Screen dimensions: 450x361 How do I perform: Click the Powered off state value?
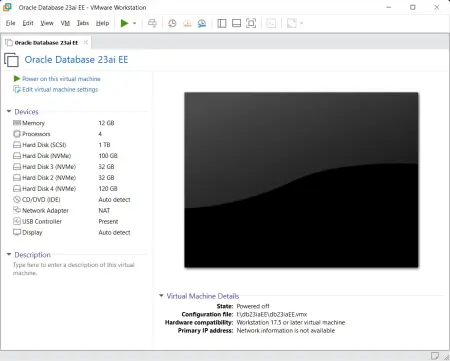tap(253, 306)
